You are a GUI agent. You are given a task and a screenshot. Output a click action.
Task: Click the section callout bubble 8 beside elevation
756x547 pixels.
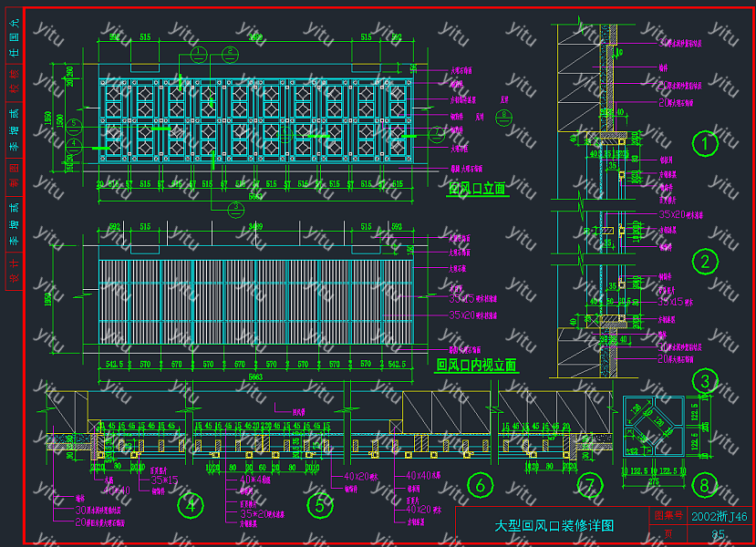(502, 116)
